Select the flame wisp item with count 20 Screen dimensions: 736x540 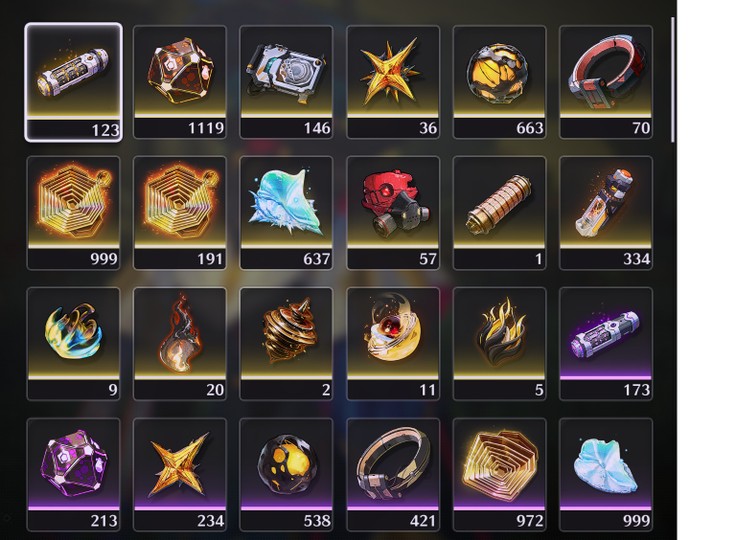[x=180, y=344]
